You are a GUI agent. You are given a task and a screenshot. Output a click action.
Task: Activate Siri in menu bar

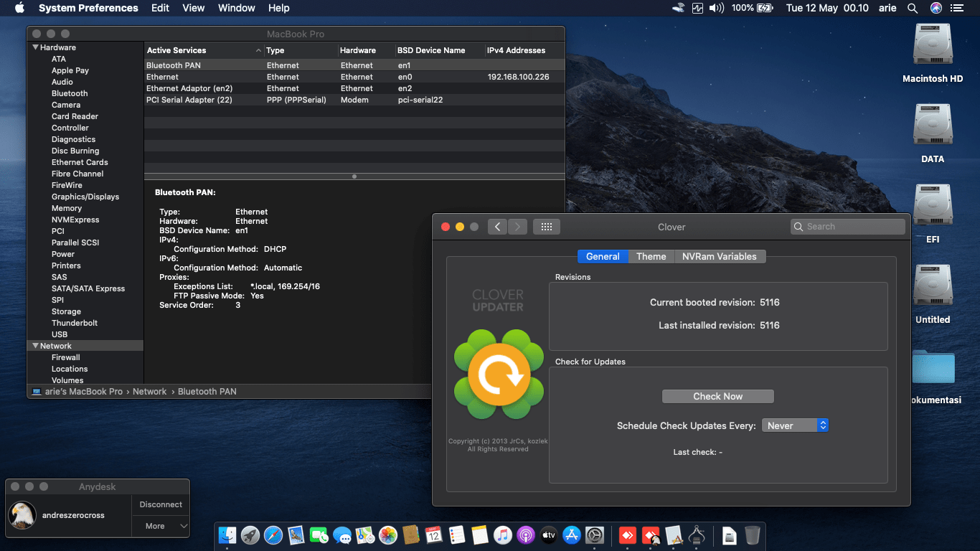coord(936,9)
